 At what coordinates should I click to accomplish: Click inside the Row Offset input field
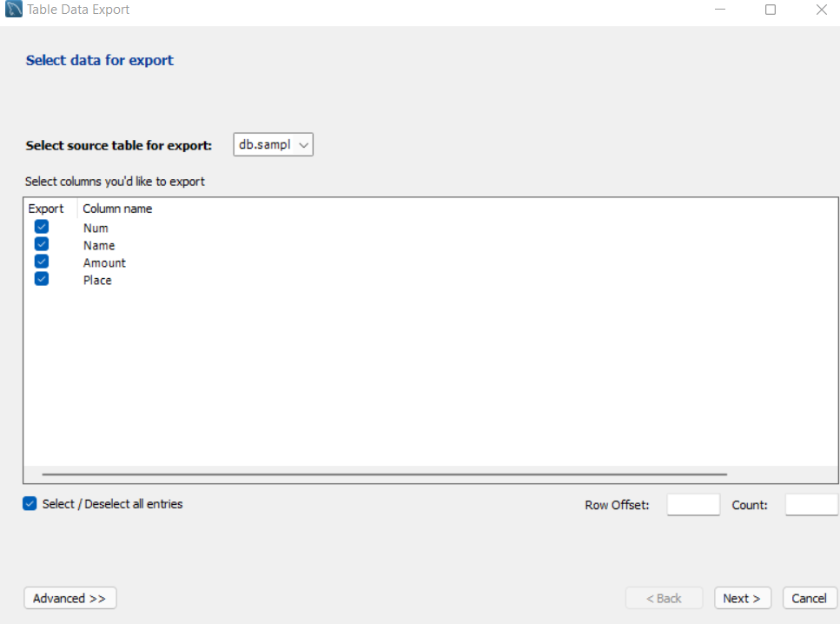click(x=692, y=504)
